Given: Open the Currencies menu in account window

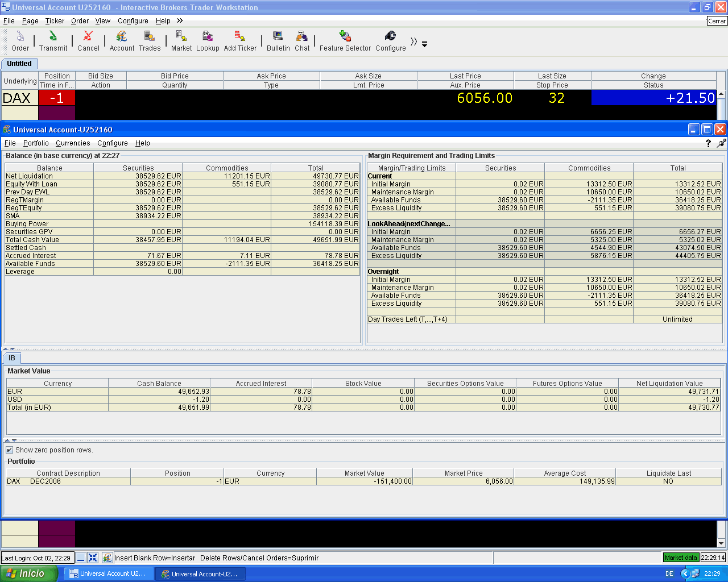Looking at the screenshot, I should [73, 143].
